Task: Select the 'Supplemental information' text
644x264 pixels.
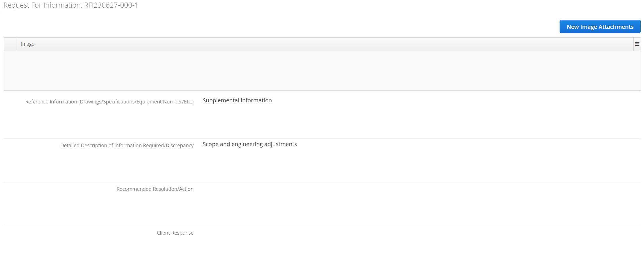Action: tap(237, 100)
